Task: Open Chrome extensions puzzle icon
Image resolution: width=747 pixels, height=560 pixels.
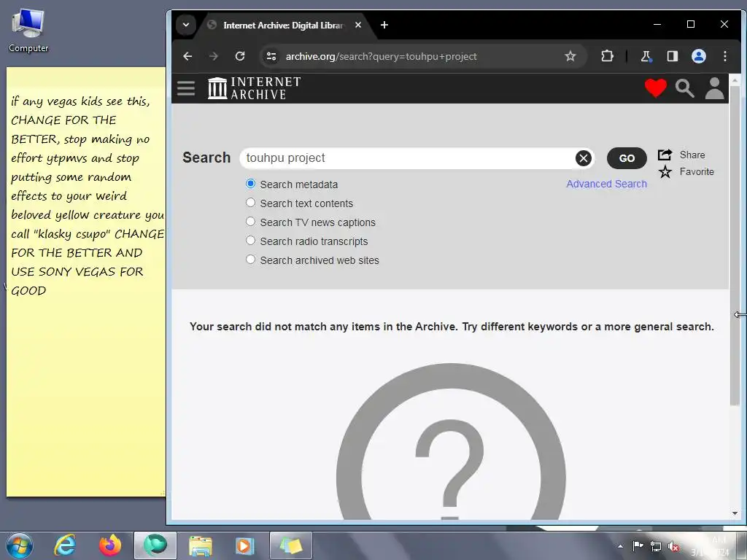Action: 607,56
